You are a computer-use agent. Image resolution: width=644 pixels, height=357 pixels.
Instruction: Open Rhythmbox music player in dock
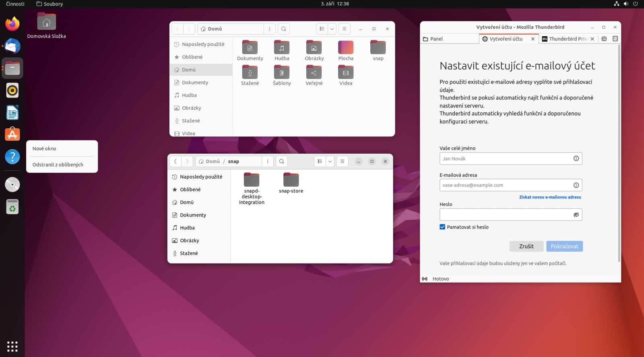click(12, 90)
